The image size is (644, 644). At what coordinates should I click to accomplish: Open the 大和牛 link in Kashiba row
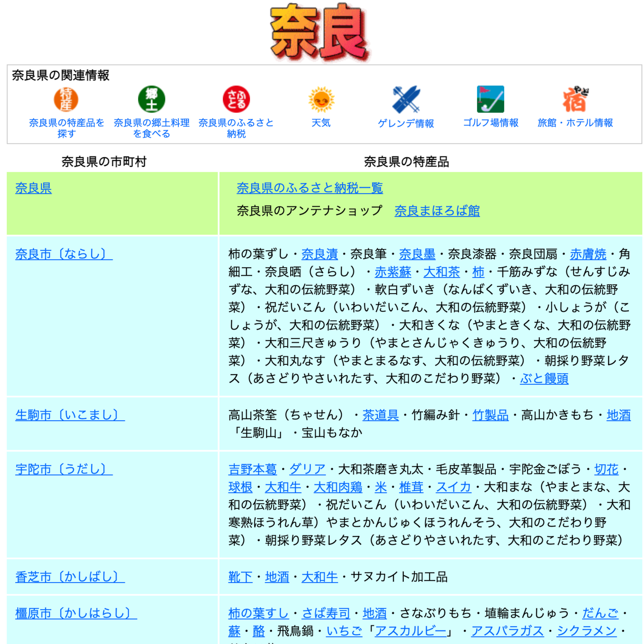[320, 577]
